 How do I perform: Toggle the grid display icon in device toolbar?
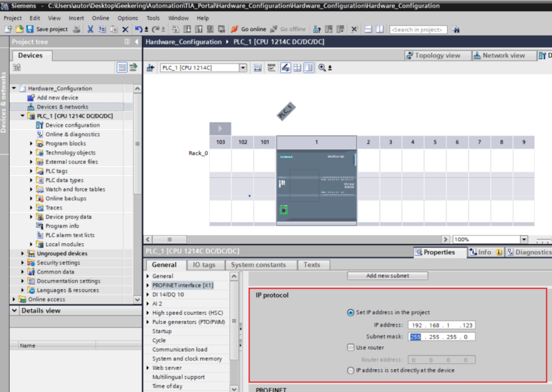297,67
